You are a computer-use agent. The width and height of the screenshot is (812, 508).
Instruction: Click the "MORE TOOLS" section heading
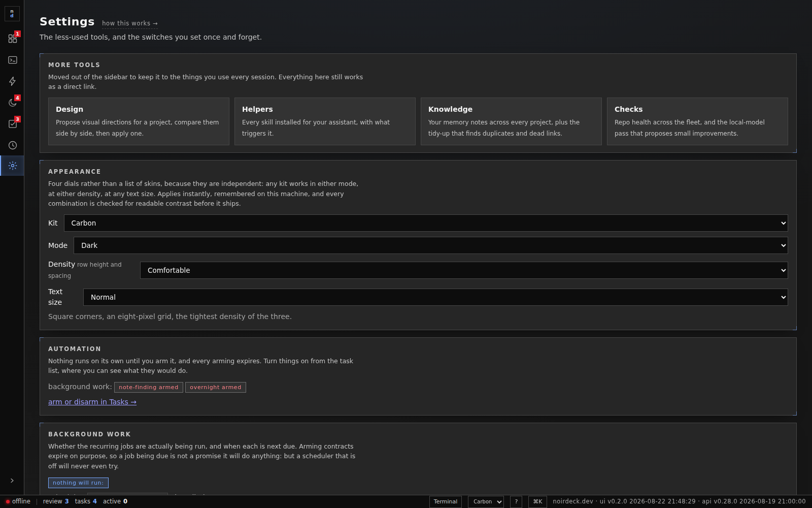click(x=74, y=65)
